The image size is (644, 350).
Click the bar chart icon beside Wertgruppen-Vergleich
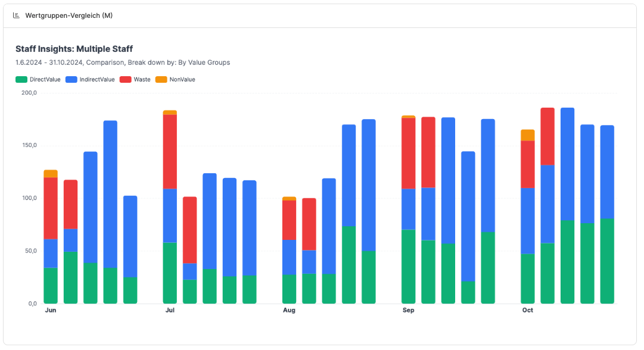pos(17,15)
